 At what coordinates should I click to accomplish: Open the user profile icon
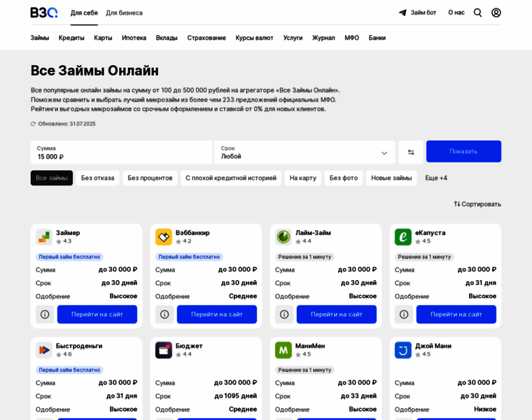coord(496,13)
